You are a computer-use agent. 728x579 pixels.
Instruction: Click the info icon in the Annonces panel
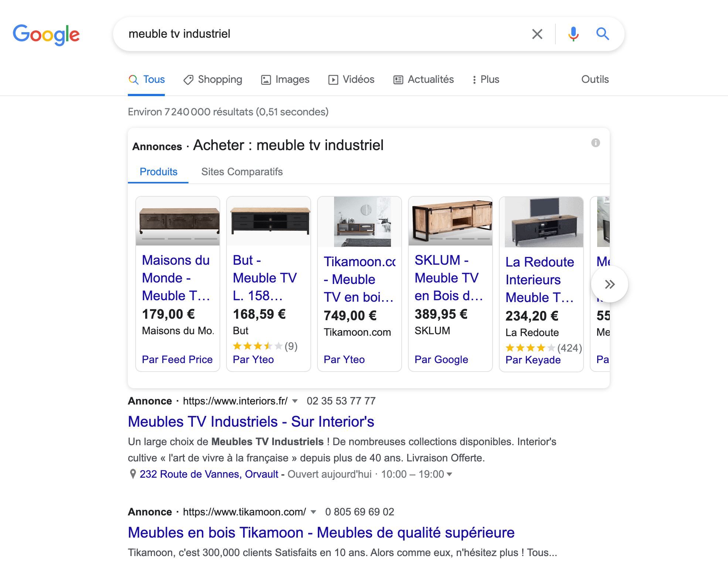595,143
